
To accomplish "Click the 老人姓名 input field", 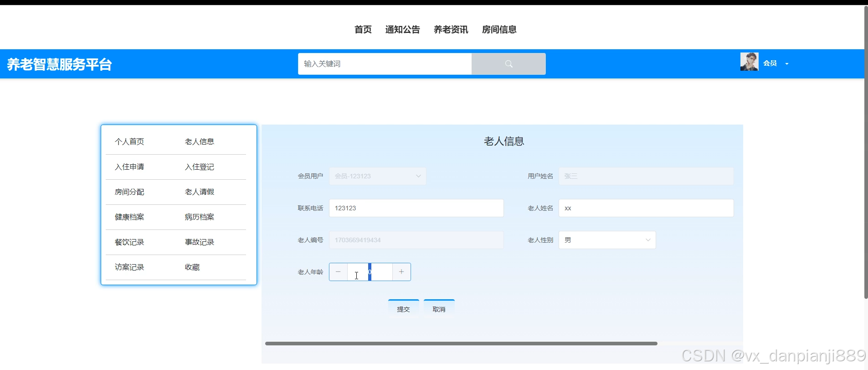I will [646, 208].
